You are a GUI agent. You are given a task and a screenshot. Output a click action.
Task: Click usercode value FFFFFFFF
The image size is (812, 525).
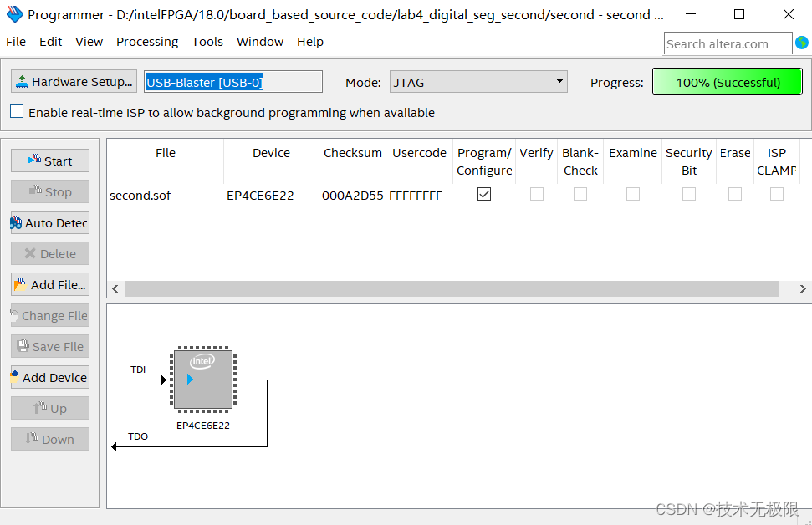416,196
